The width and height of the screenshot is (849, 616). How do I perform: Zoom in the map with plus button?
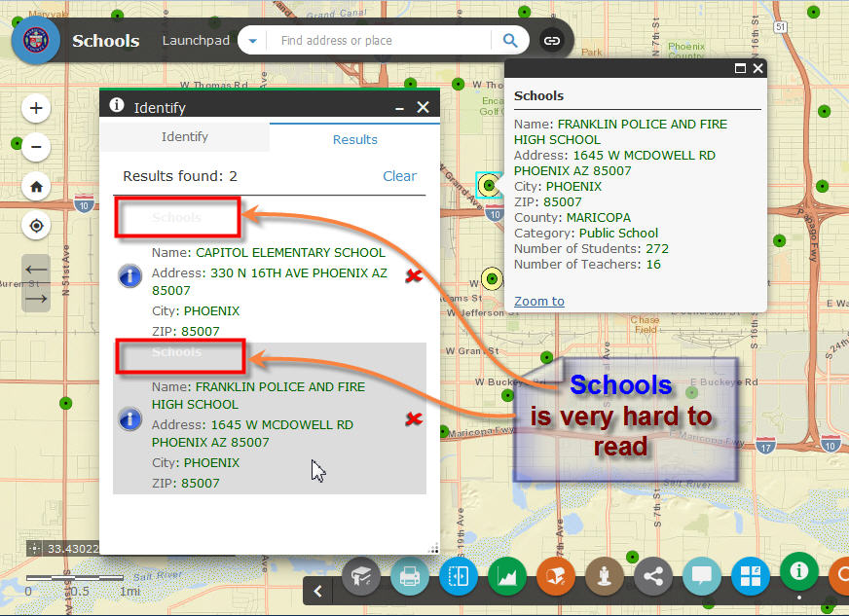(36, 108)
